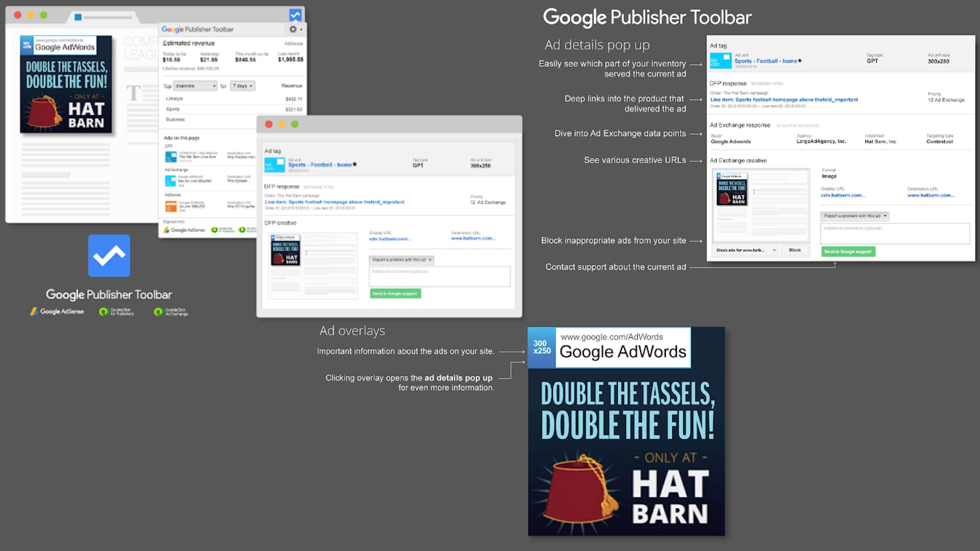980x551 pixels.
Task: Open cdn.hatbarn.com under Ad Exchange creative
Action: [843, 195]
